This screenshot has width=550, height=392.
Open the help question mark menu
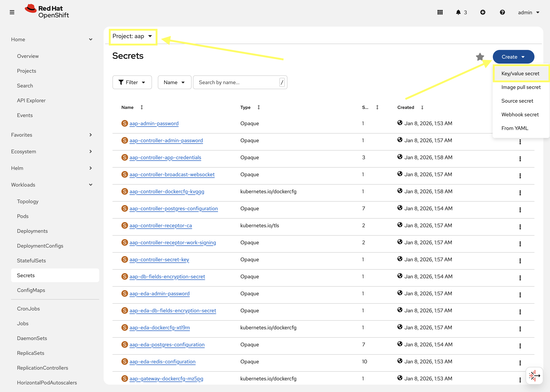tap(502, 12)
